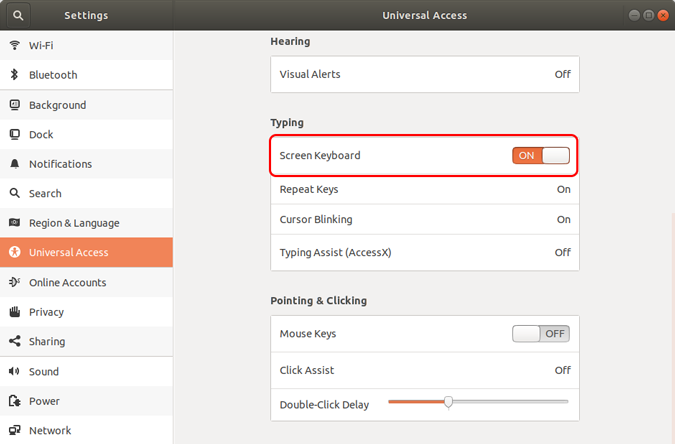Click the Bluetooth symbol icon
This screenshot has height=444, width=675.
pyautogui.click(x=15, y=75)
